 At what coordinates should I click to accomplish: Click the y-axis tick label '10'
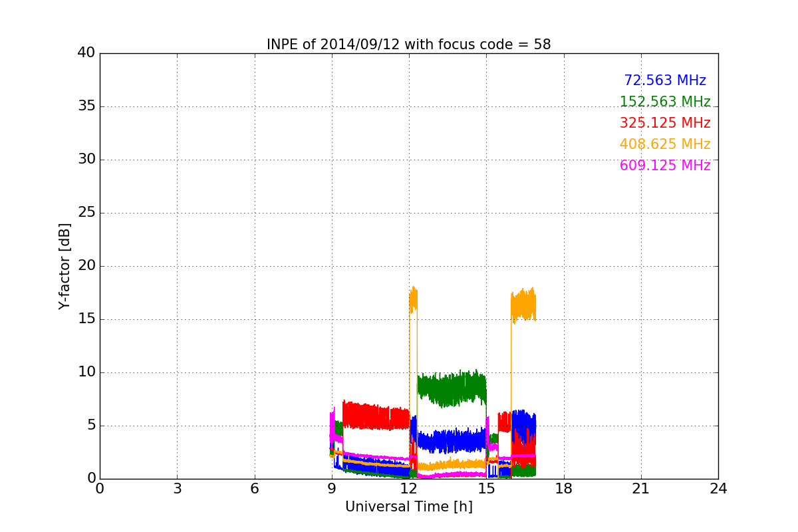pyautogui.click(x=86, y=372)
